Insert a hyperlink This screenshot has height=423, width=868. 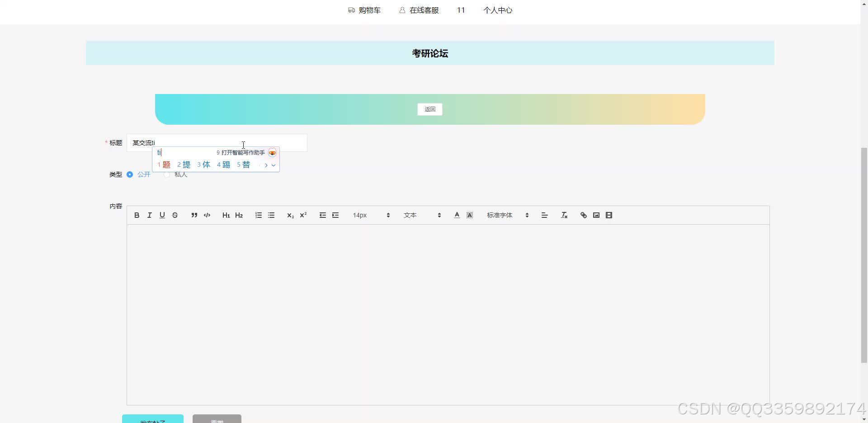pyautogui.click(x=583, y=215)
